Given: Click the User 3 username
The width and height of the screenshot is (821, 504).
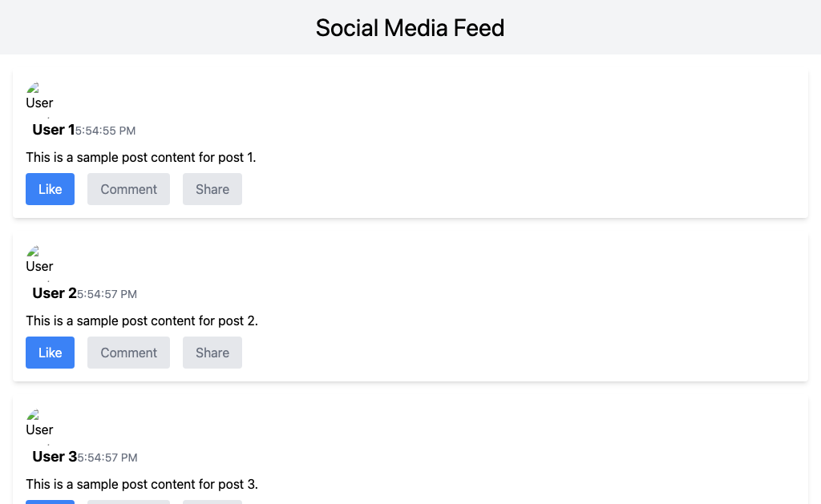Looking at the screenshot, I should (x=54, y=457).
